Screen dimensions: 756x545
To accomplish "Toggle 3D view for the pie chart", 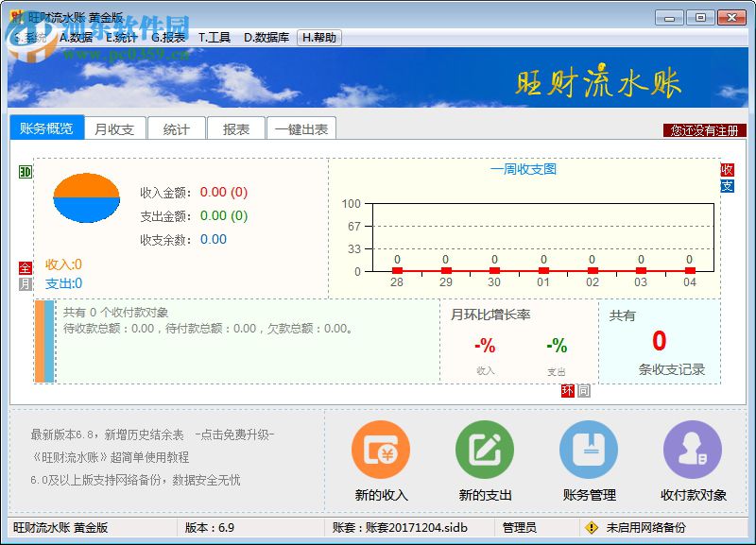I will [25, 172].
